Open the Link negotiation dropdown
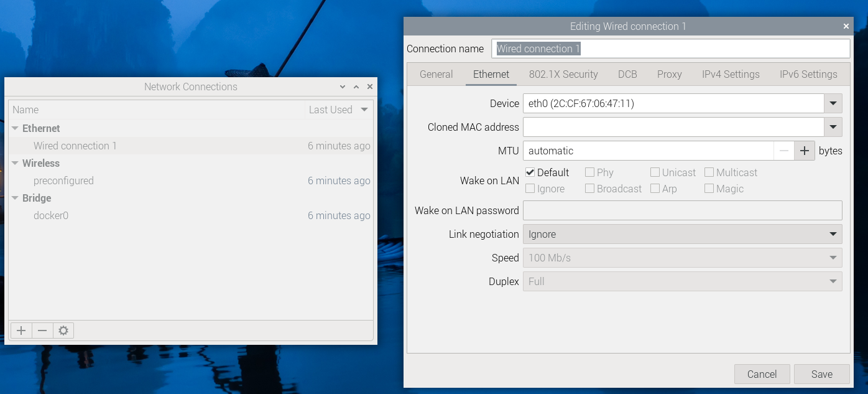The height and width of the screenshot is (394, 868). 682,234
